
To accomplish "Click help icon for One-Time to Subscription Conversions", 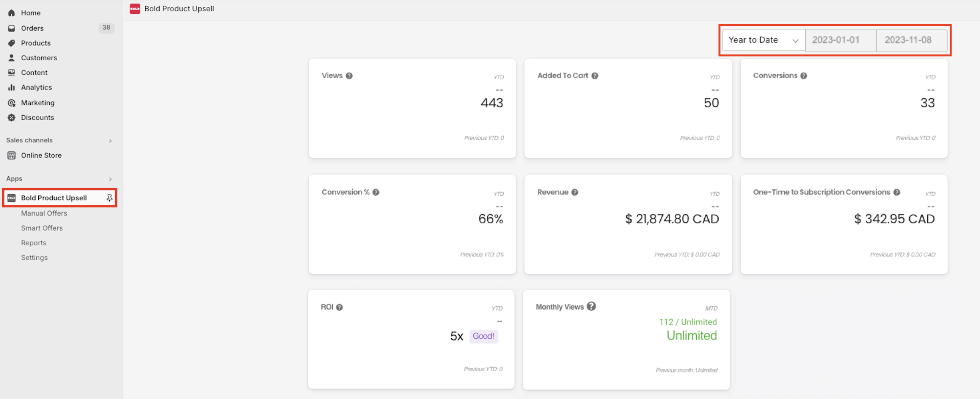I will coord(896,192).
